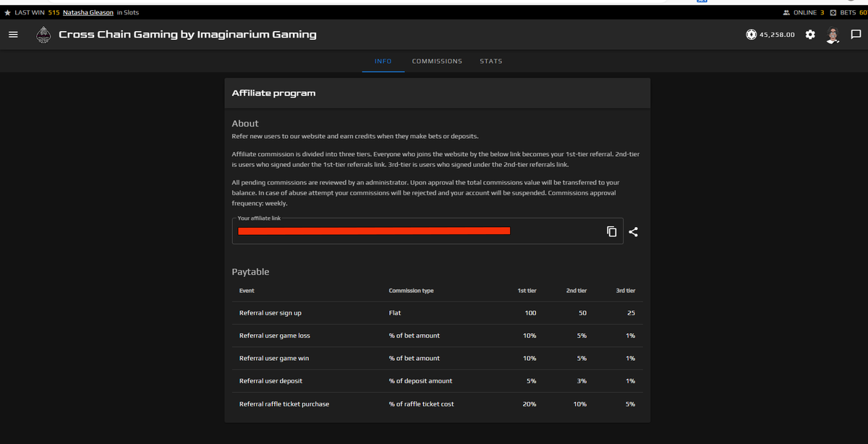Click the Commission type column header
This screenshot has width=868, height=444.
click(411, 291)
